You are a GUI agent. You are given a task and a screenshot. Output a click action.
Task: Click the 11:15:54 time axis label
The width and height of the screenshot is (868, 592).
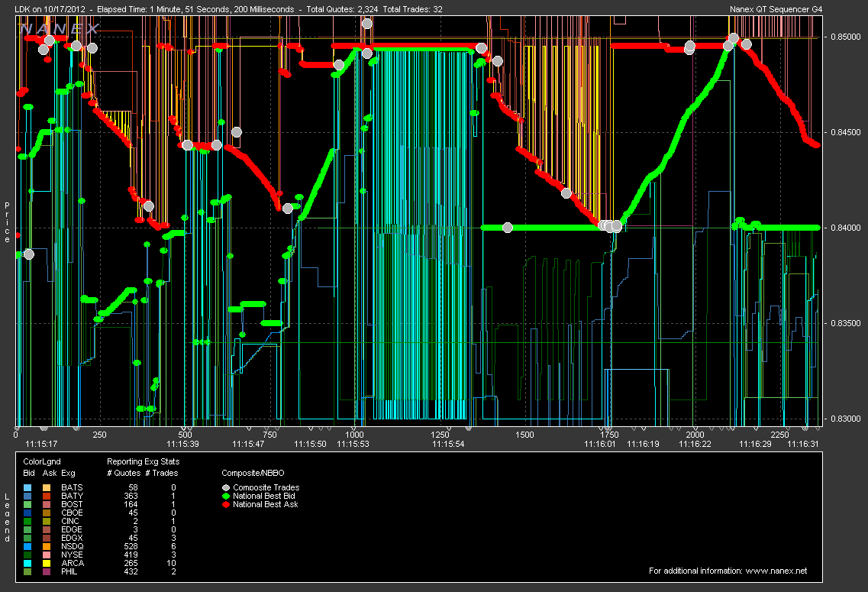(x=448, y=444)
